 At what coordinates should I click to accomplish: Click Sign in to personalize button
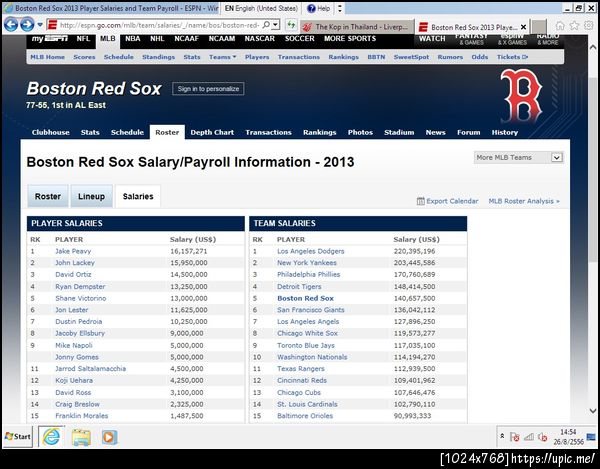[208, 89]
